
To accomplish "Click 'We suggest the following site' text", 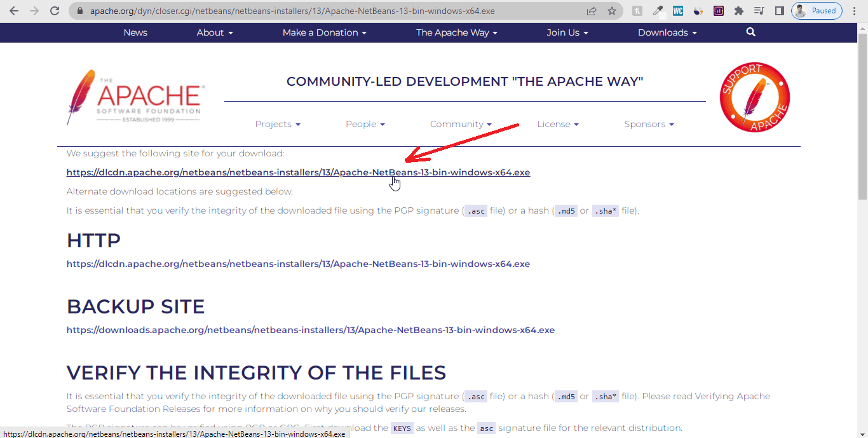I will 175,153.
